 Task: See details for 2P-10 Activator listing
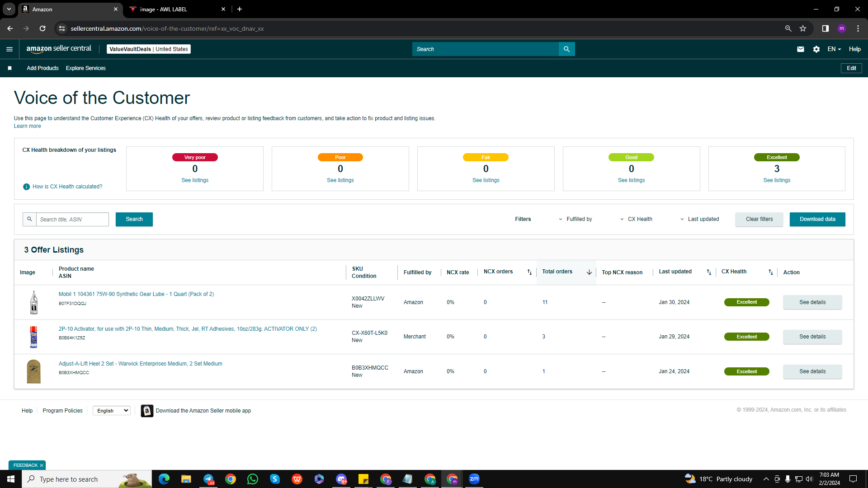(x=812, y=337)
